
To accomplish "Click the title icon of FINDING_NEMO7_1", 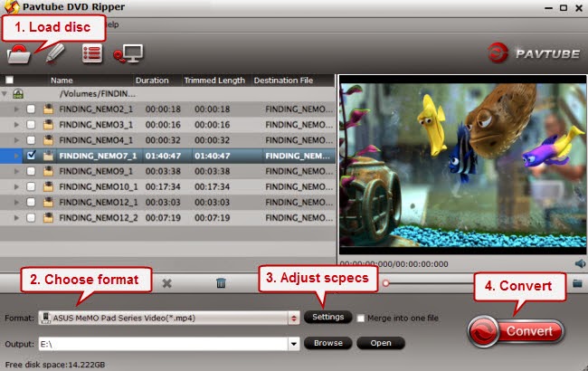I will 48,156.
